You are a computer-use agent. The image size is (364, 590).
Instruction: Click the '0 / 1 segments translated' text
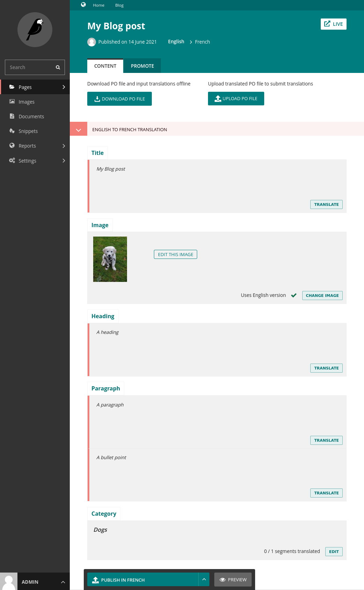(292, 551)
